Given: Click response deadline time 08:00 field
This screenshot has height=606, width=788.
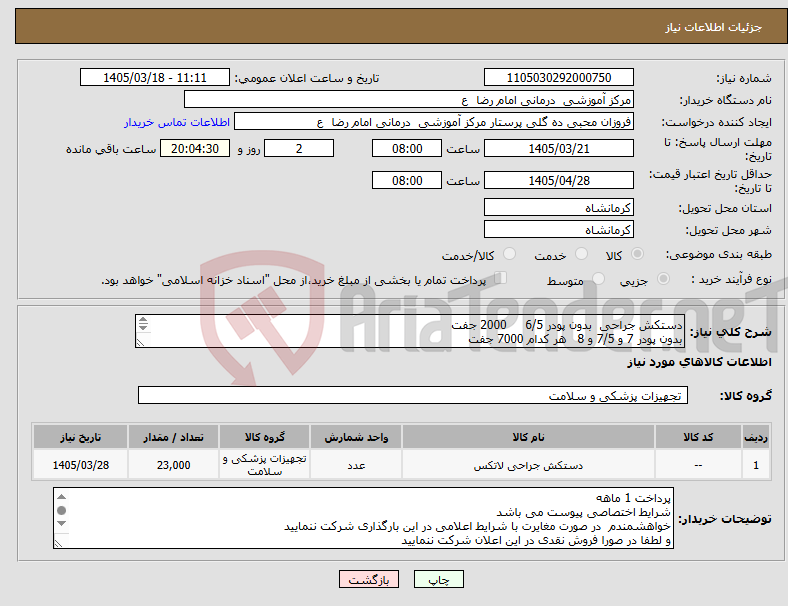Looking at the screenshot, I should point(407,148).
